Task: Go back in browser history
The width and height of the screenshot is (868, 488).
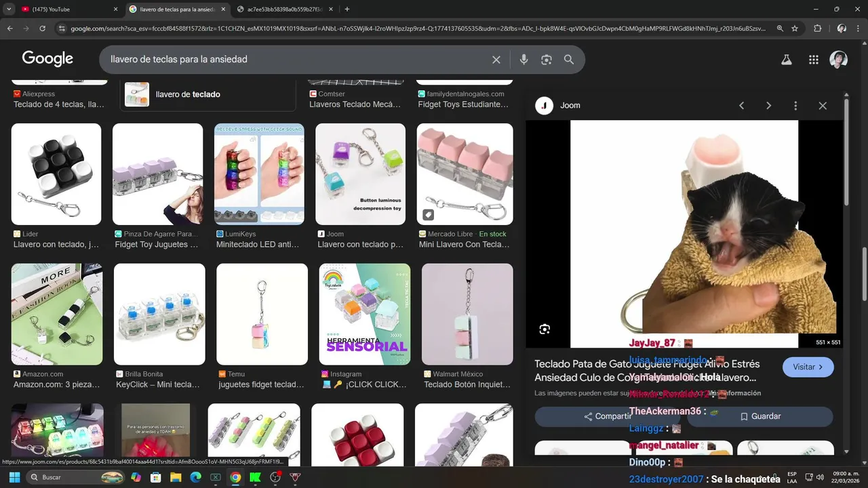Action: click(9, 28)
